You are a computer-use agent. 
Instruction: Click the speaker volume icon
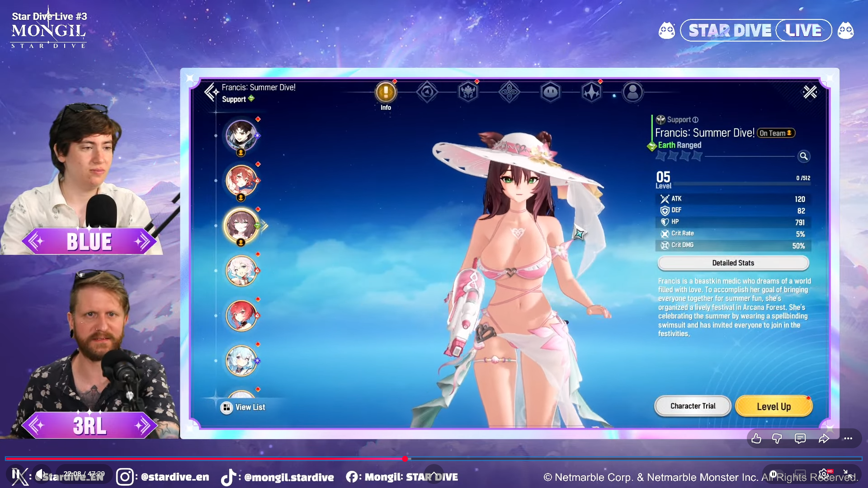tap(41, 474)
